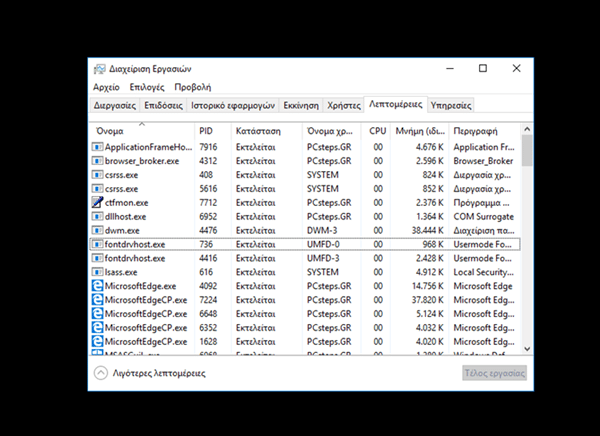Open the Προβολή menu
This screenshot has width=600, height=436.
pos(192,87)
